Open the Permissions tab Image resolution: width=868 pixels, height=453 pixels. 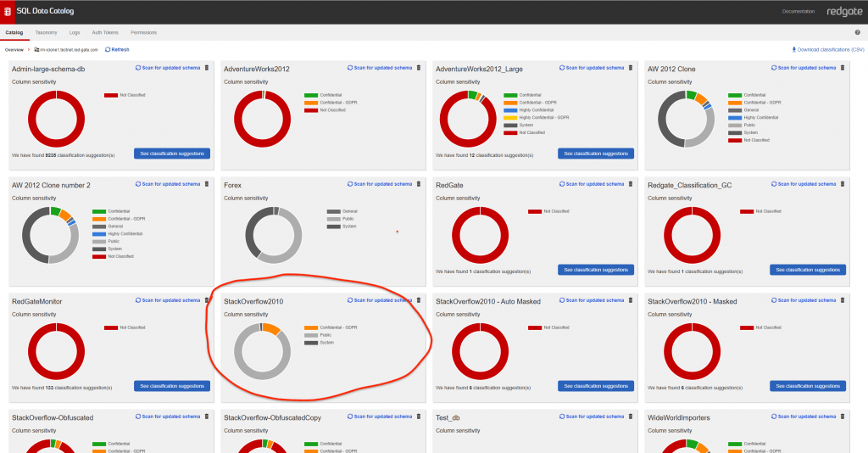coord(143,33)
